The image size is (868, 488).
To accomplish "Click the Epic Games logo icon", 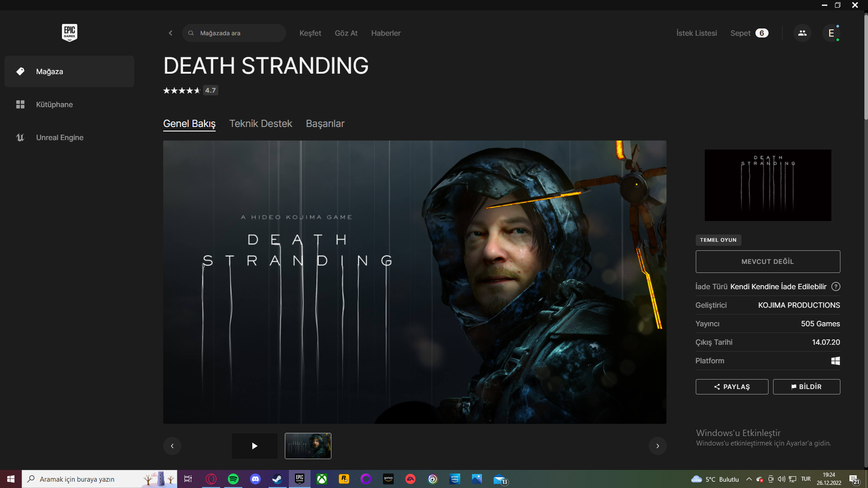I will (x=69, y=33).
